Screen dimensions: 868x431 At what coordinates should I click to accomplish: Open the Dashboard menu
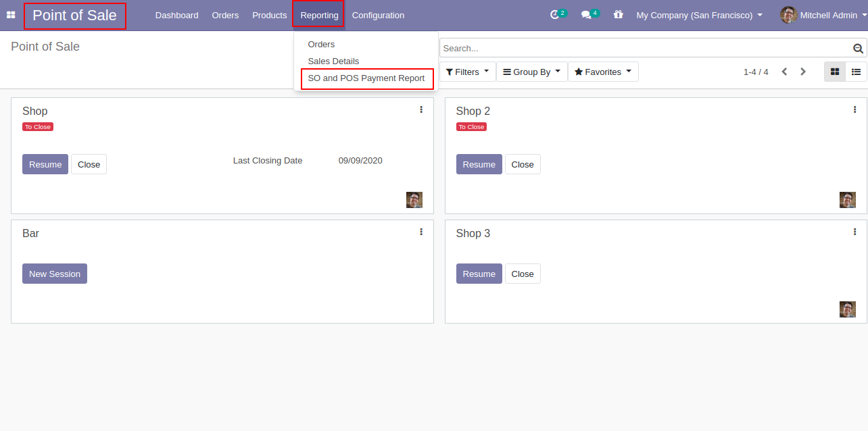coord(177,15)
